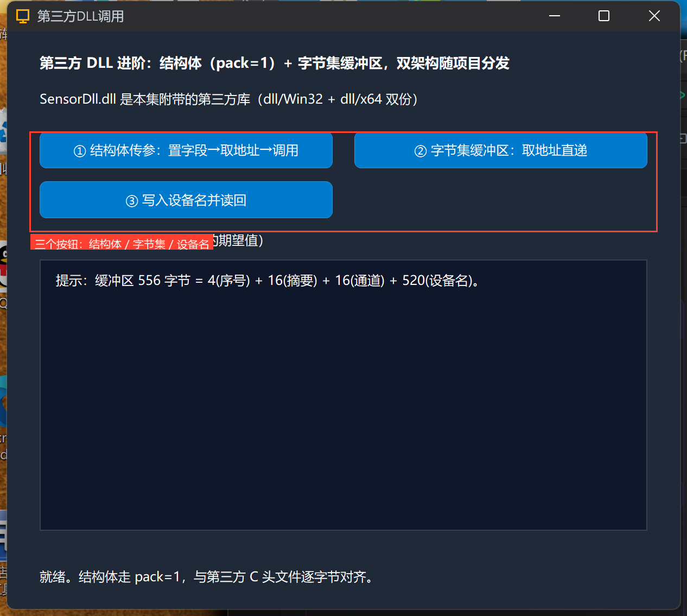Click the ② 字节集缓冲区 button

pyautogui.click(x=501, y=150)
